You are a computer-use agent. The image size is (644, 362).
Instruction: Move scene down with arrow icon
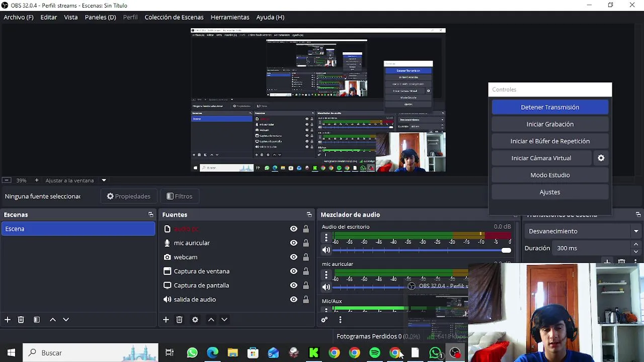coord(66,320)
